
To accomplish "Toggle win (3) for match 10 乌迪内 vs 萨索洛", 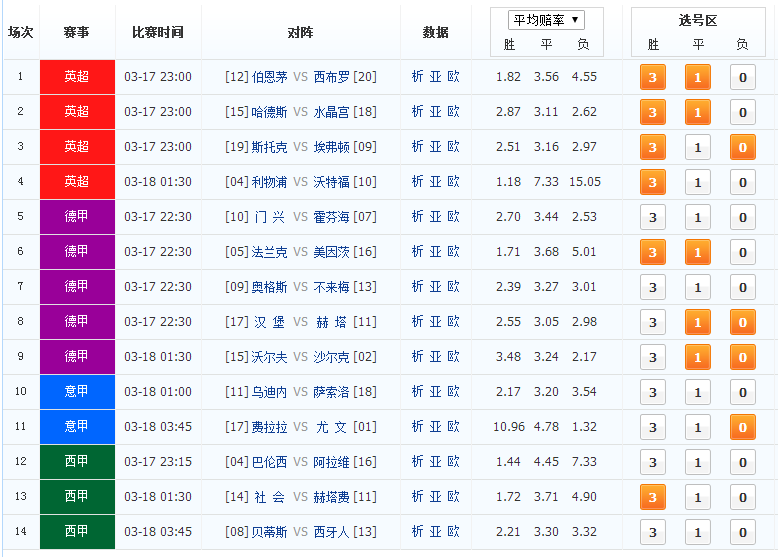I will click(652, 392).
